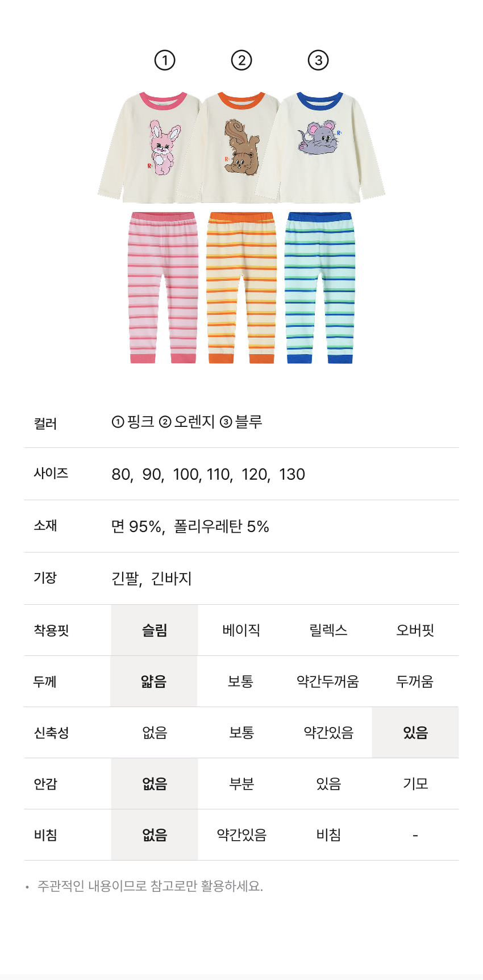Screen dimensions: 483x980
Task: Choose the 베이직 fit cell
Action: 241,630
